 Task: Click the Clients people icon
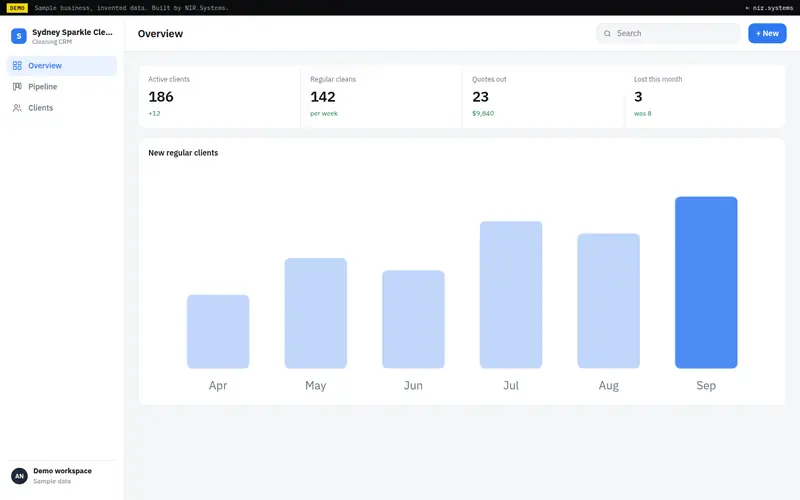[17, 108]
